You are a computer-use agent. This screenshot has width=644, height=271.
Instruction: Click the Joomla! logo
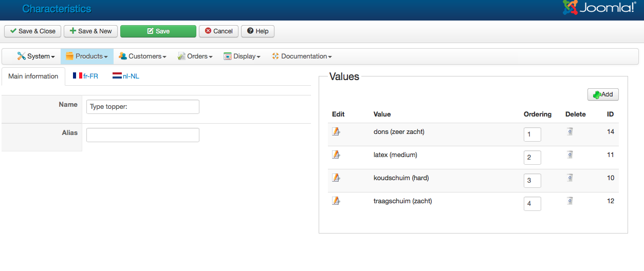599,8
